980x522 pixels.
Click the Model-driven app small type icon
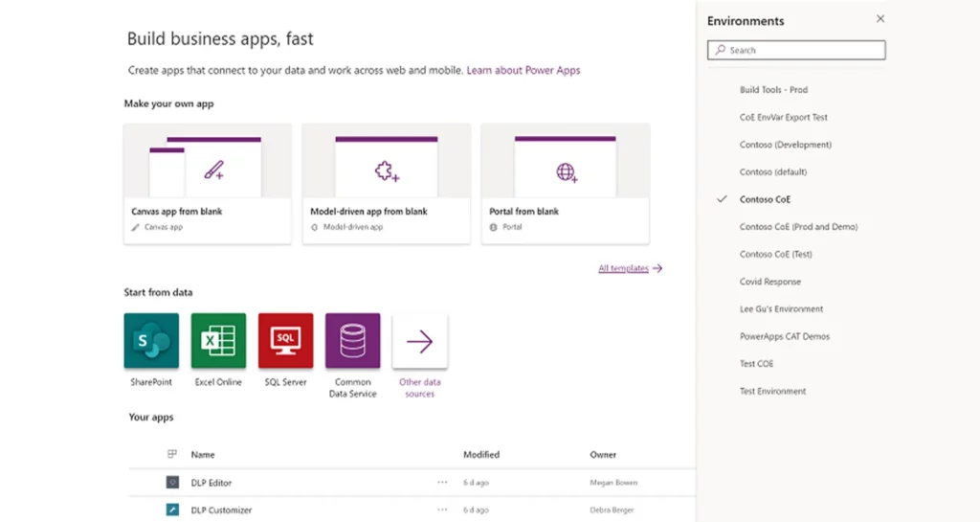coord(314,227)
